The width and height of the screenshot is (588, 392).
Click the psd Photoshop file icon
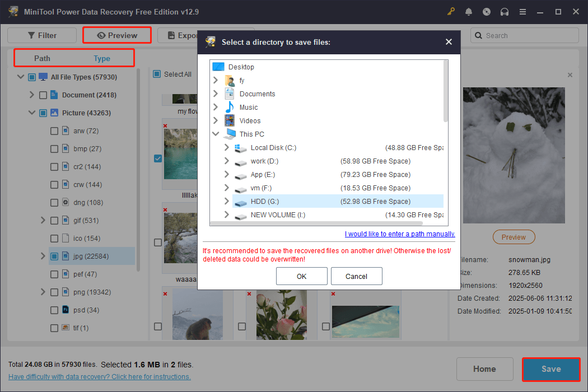coord(66,310)
